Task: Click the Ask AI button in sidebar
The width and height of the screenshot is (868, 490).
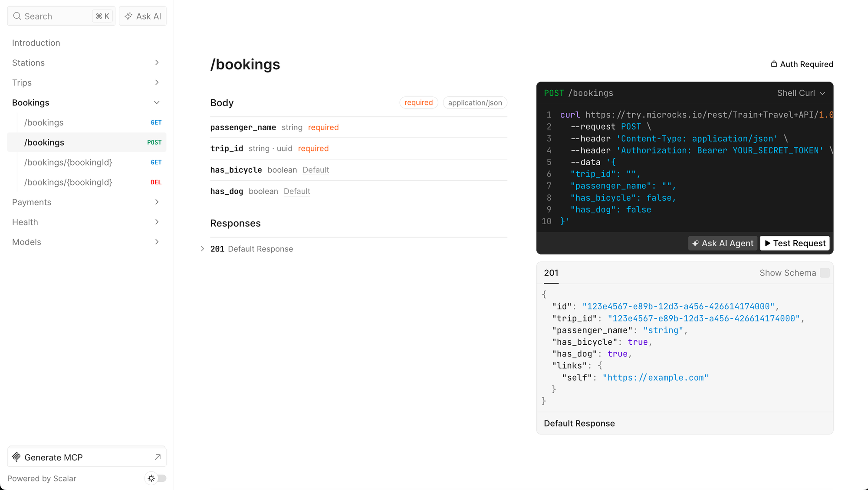Action: point(143,16)
